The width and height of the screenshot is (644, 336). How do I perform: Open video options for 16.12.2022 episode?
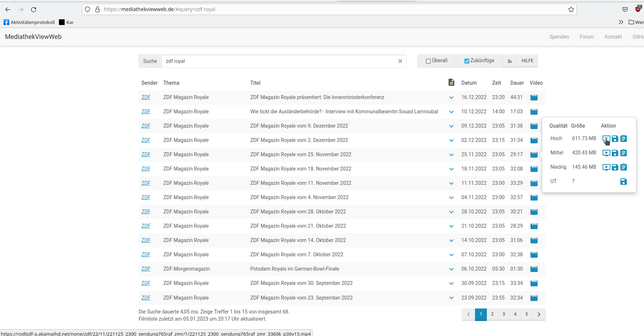coord(534,98)
